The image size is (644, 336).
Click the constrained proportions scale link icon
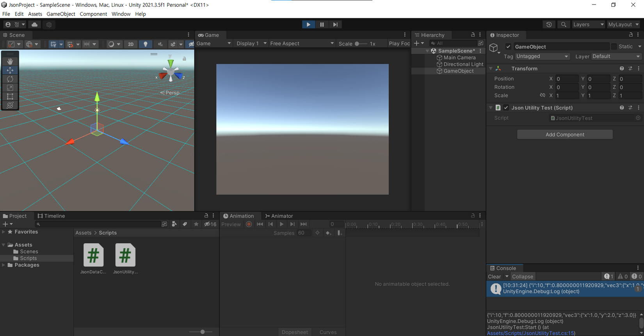543,95
